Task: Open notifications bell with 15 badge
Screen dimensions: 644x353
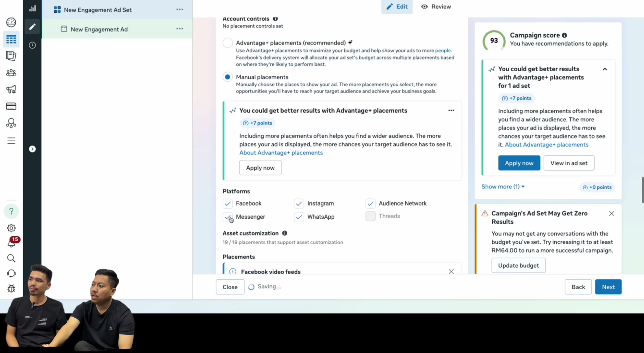Action: pos(12,242)
